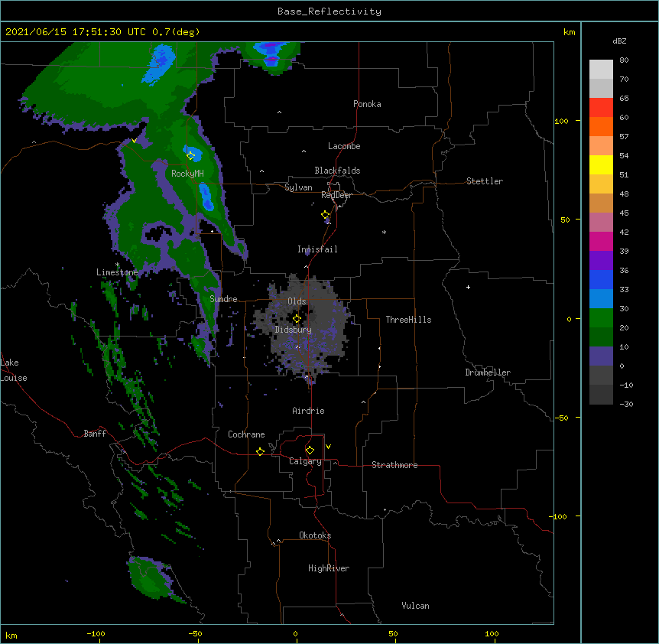Click the yellow 54 dBZ legend swatch

601,164
